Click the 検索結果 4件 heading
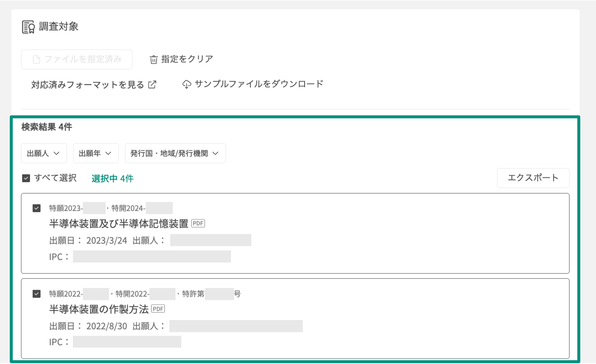Viewport: 596px width, 364px height. pos(47,127)
